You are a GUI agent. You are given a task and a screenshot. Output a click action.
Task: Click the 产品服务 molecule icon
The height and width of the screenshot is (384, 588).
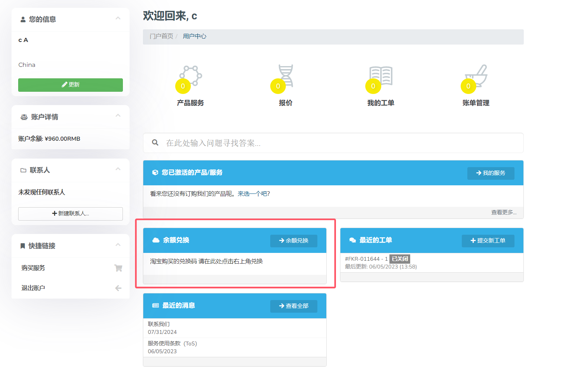pos(191,76)
